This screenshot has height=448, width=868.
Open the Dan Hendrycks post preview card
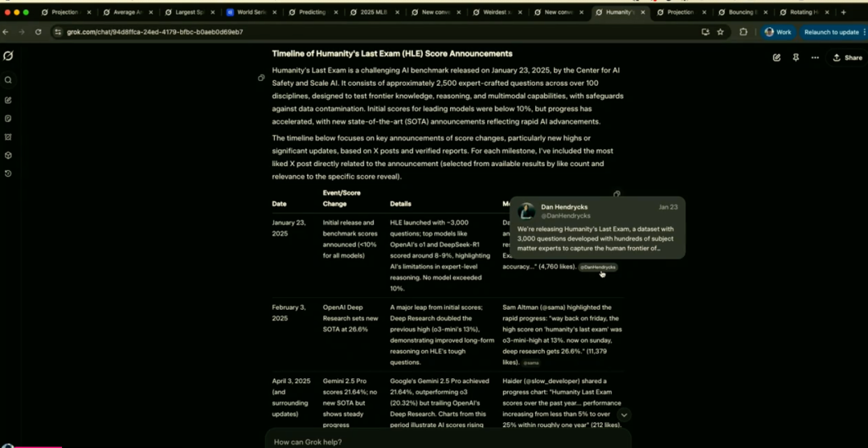click(x=597, y=228)
